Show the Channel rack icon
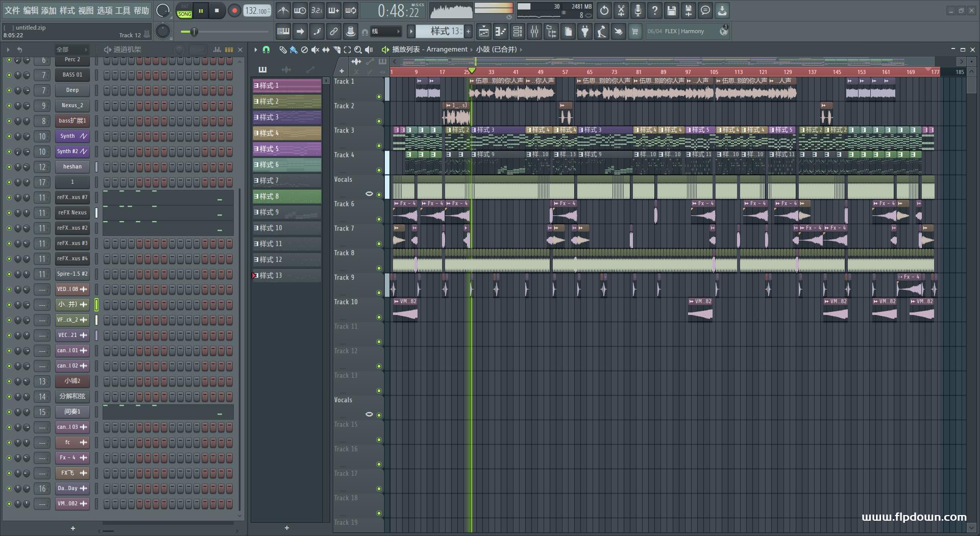The image size is (980, 536). coord(518,32)
